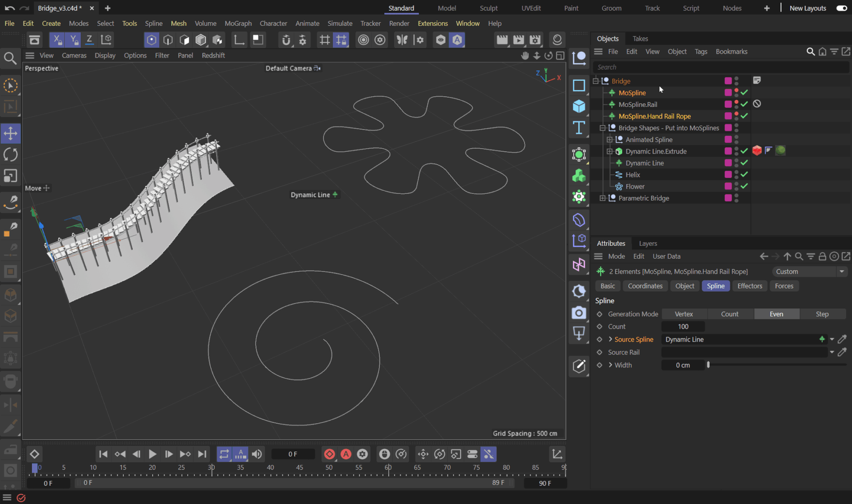Click frame 50 on the timeline ruler

click(329, 468)
